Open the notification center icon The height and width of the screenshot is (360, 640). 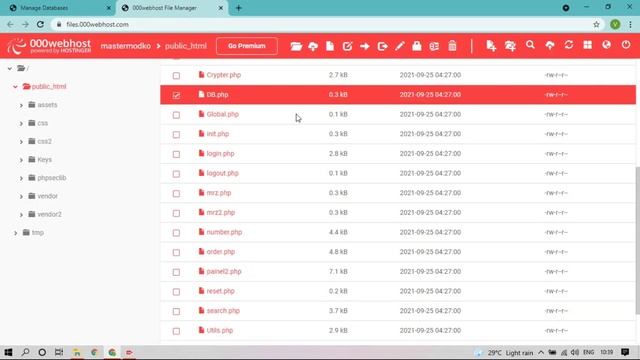click(x=625, y=352)
